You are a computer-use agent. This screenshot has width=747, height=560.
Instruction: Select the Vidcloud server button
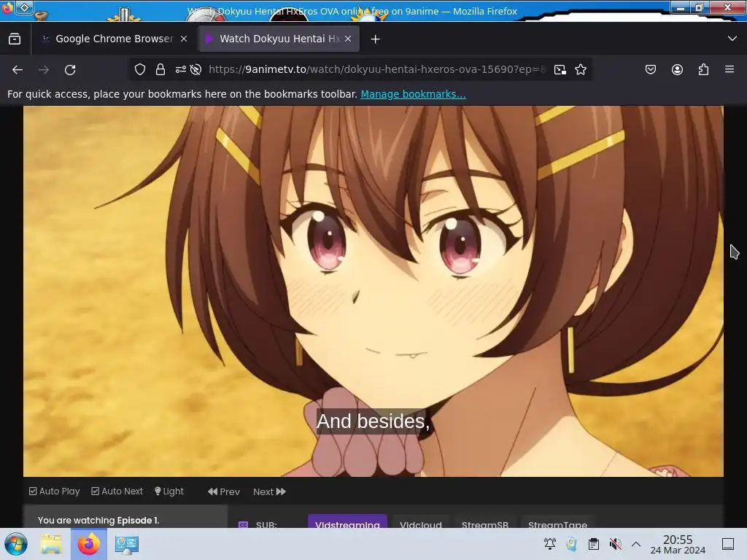pos(421,522)
